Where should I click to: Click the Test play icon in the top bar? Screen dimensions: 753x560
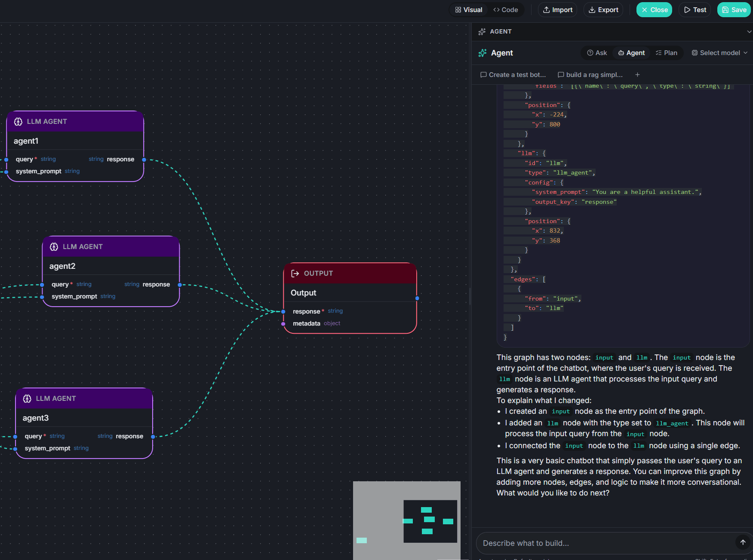(688, 9)
